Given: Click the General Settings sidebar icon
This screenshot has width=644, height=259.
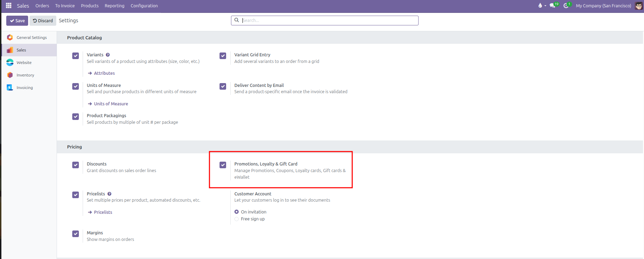Looking at the screenshot, I should [x=10, y=38].
